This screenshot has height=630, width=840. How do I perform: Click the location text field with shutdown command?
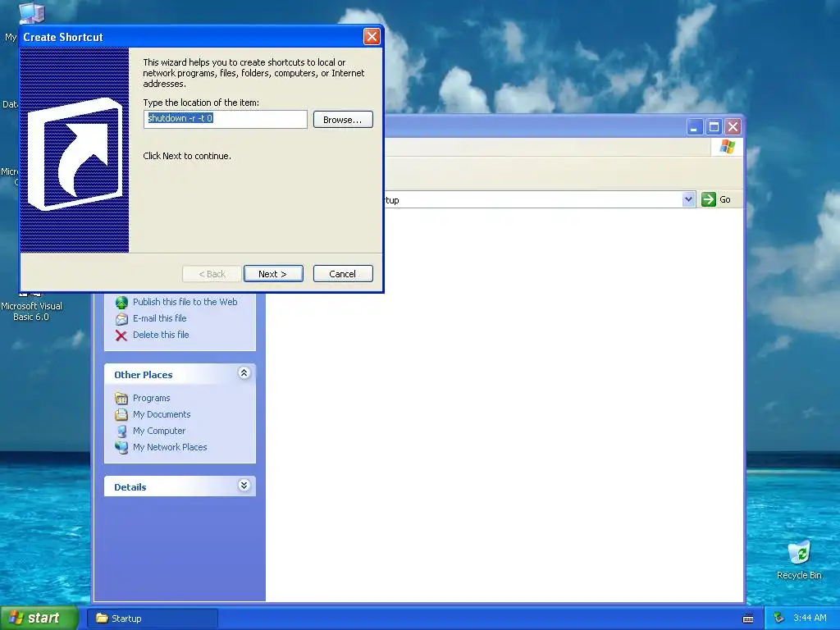226,119
